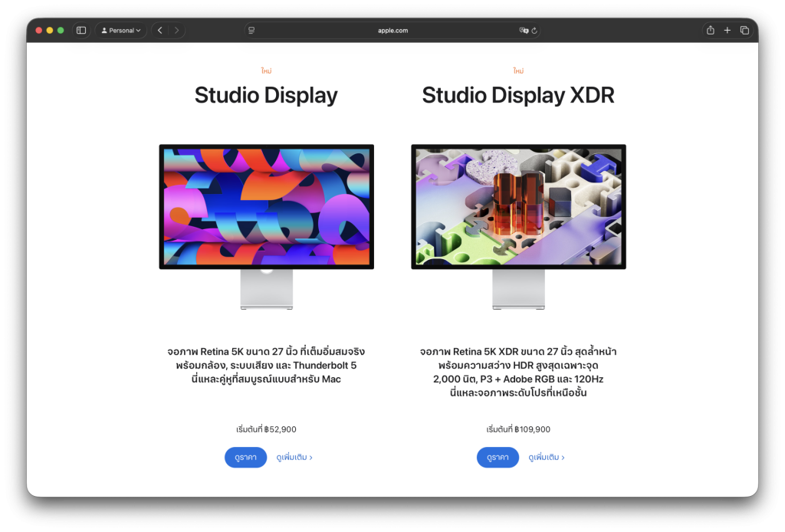Image resolution: width=785 pixels, height=532 pixels.
Task: Click the Studio Display XDR heading
Action: (x=518, y=96)
